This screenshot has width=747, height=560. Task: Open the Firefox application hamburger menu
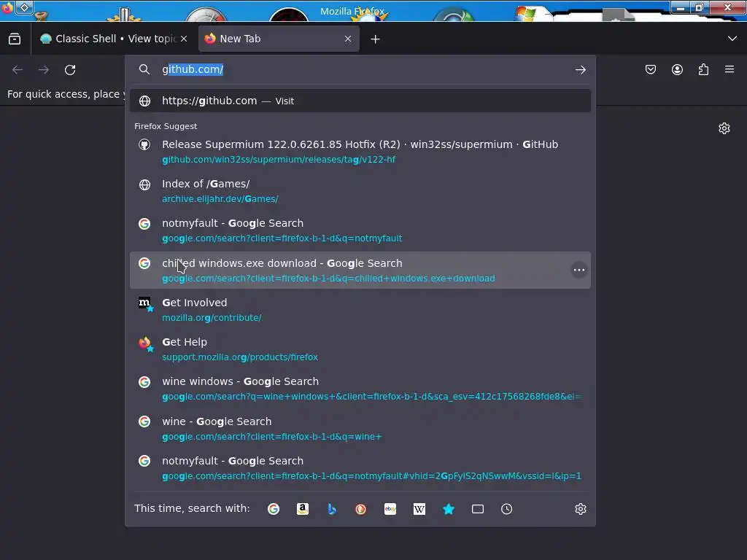click(729, 69)
